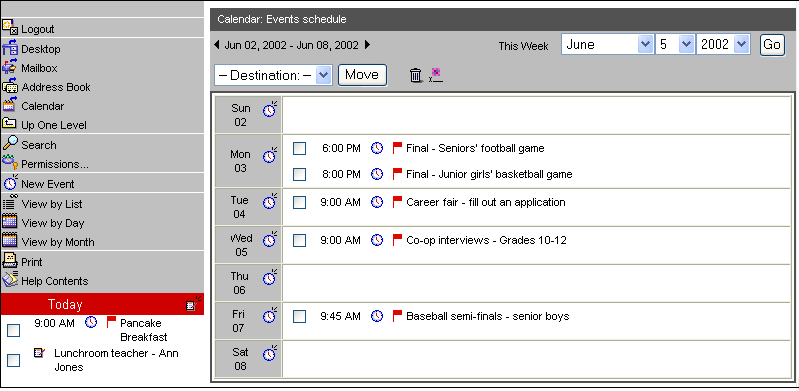799x391 pixels.
Task: Tick the Co-op interviews event checkbox
Action: [x=300, y=241]
